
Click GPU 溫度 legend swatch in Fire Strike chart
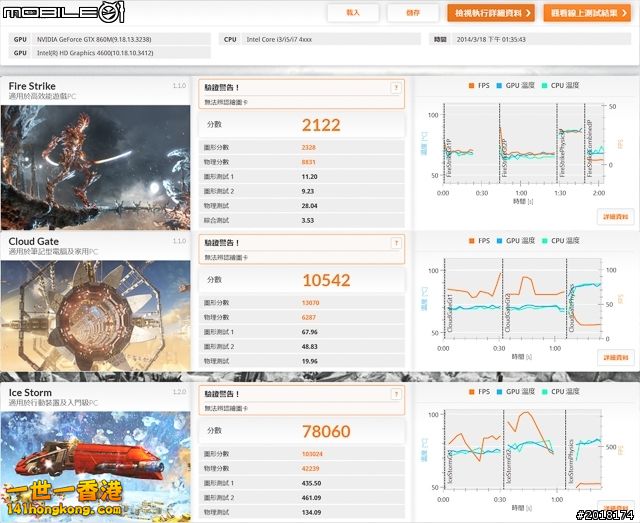coord(499,86)
